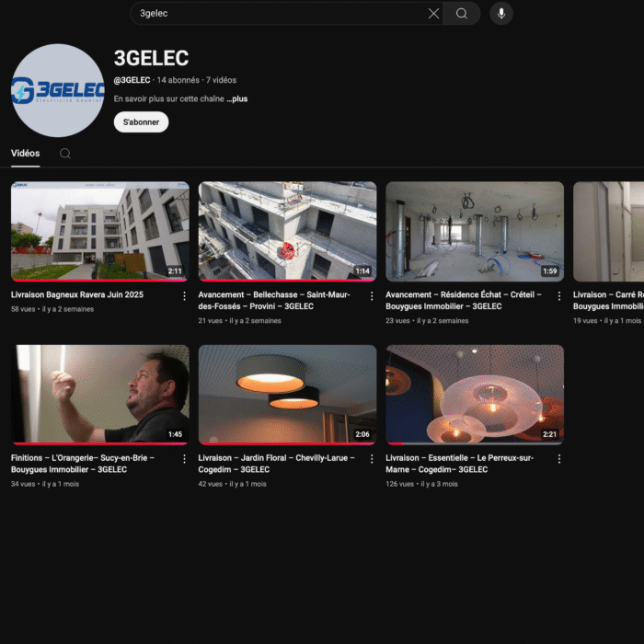The image size is (644, 644).
Task: Click the S'abonner button
Action: coord(141,122)
